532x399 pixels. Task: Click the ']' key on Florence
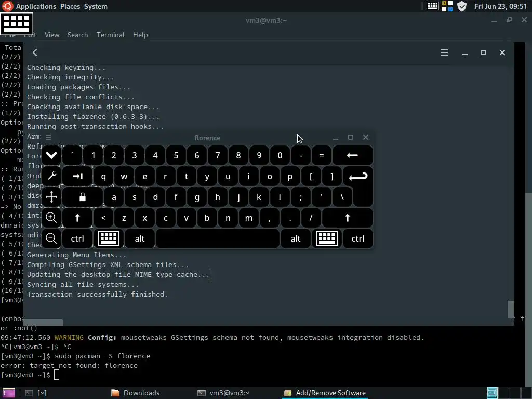click(x=332, y=176)
